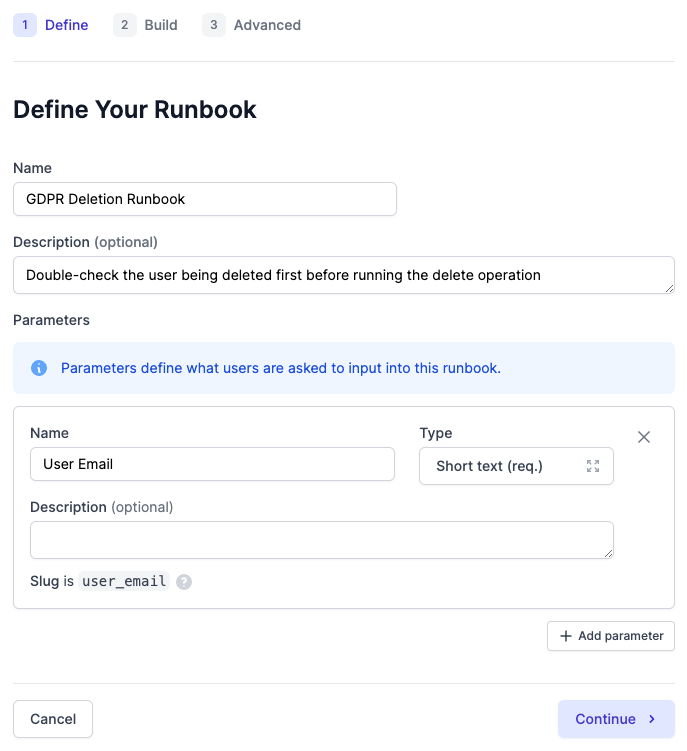The height and width of the screenshot is (751, 687).
Task: Click the expand arrows icon in Type selector
Action: (x=593, y=466)
